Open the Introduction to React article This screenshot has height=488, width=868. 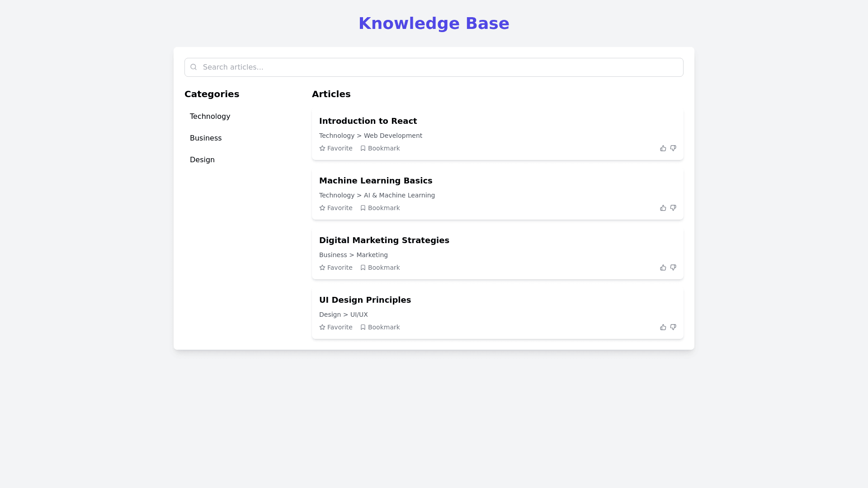point(368,121)
